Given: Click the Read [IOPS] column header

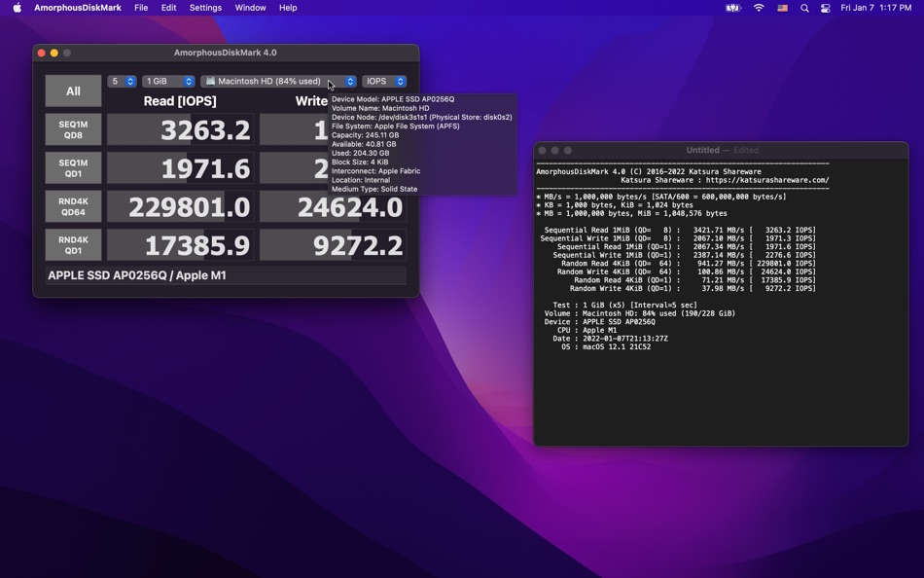Looking at the screenshot, I should tap(180, 101).
